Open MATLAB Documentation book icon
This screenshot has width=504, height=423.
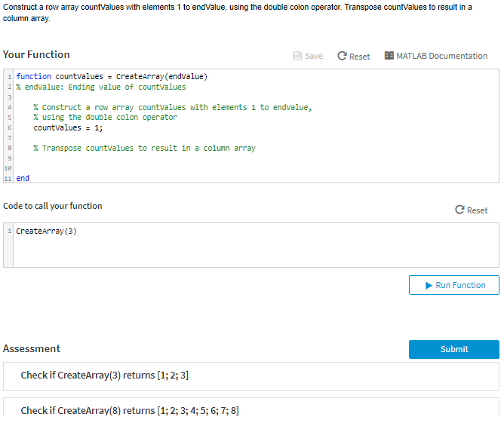tap(389, 56)
